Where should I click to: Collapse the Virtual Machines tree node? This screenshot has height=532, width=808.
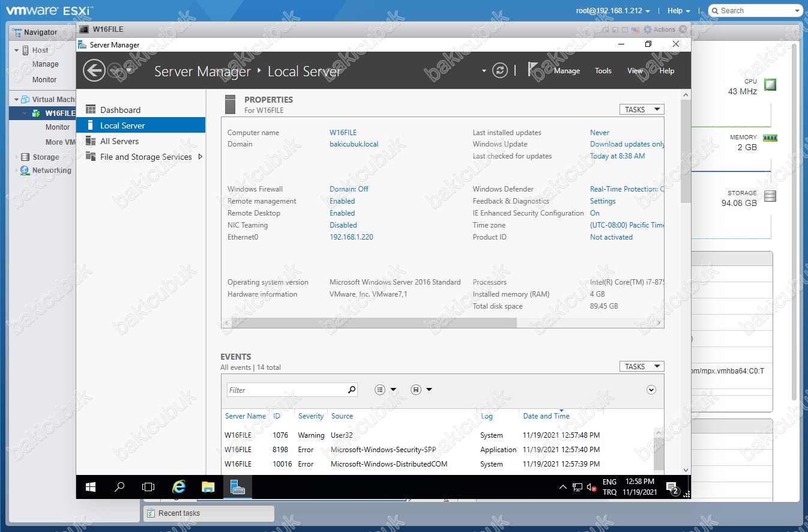point(17,100)
